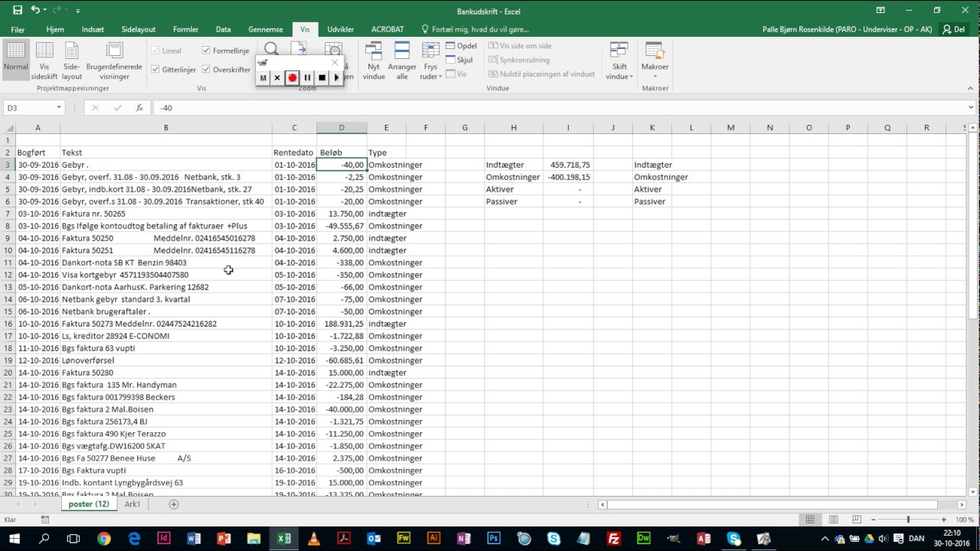Screen dimensions: 980x551
Task: Switch to Sidelayout page layout view
Action: (x=72, y=61)
